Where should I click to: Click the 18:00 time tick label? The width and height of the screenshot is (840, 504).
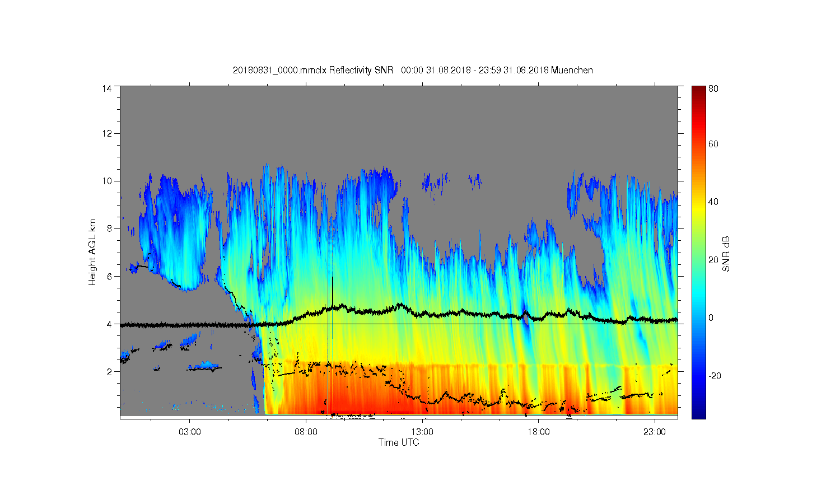[538, 432]
